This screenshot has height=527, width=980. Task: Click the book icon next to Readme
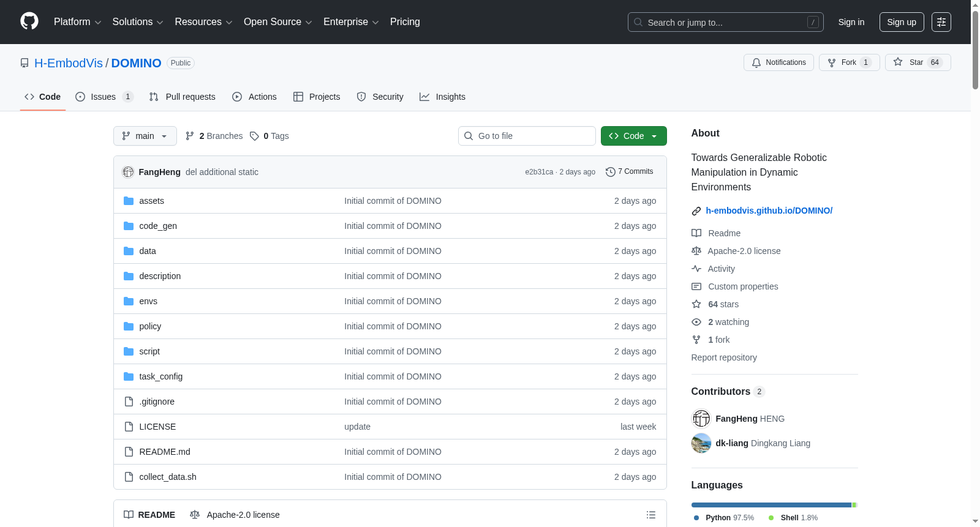(696, 233)
